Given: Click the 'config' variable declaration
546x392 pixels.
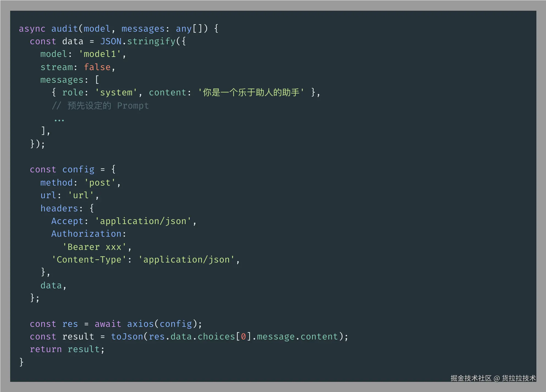Looking at the screenshot, I should click(x=78, y=170).
